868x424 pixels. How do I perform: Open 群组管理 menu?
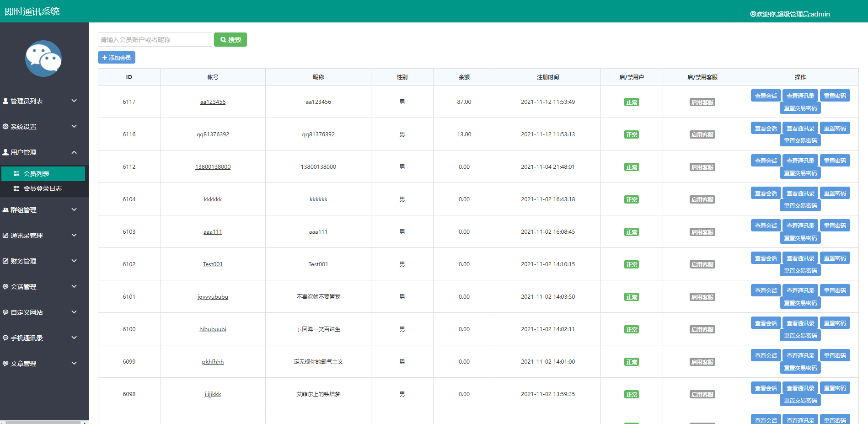[x=44, y=210]
